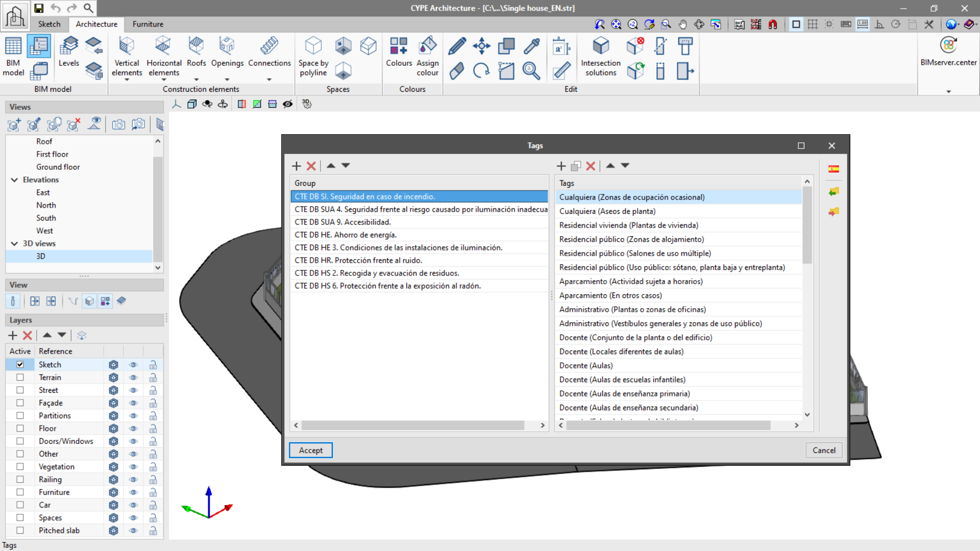Image resolution: width=980 pixels, height=551 pixels.
Task: Expand the BIMserver.center ribbon dropdown
Action: 948,92
